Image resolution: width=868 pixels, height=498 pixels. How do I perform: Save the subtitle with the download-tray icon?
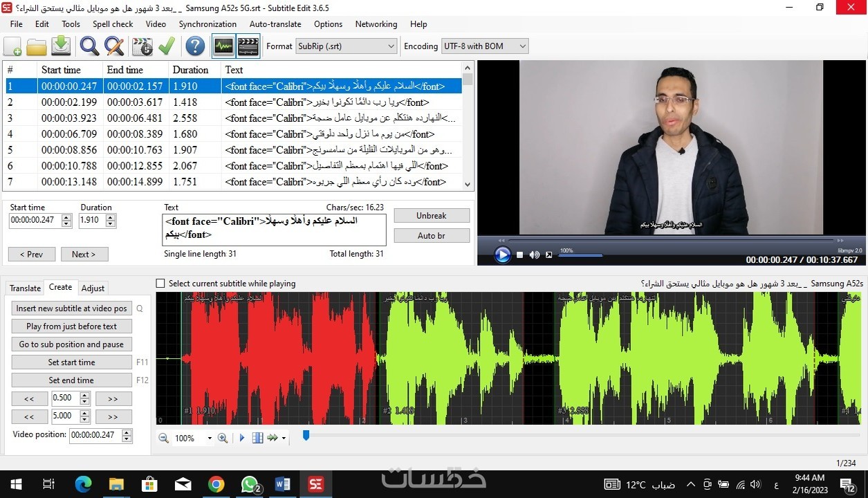point(62,46)
